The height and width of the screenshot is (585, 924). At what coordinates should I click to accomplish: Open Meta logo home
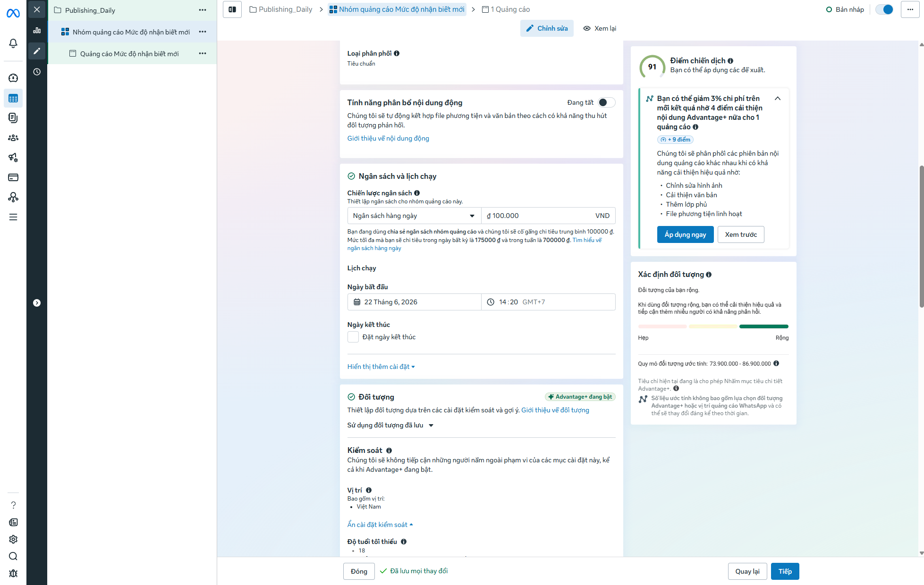[13, 13]
